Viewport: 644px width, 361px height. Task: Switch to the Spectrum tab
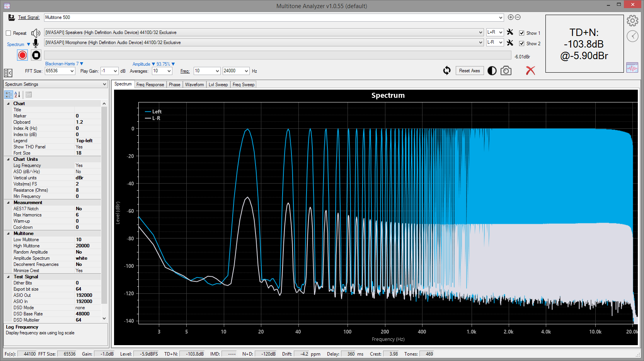(x=123, y=84)
